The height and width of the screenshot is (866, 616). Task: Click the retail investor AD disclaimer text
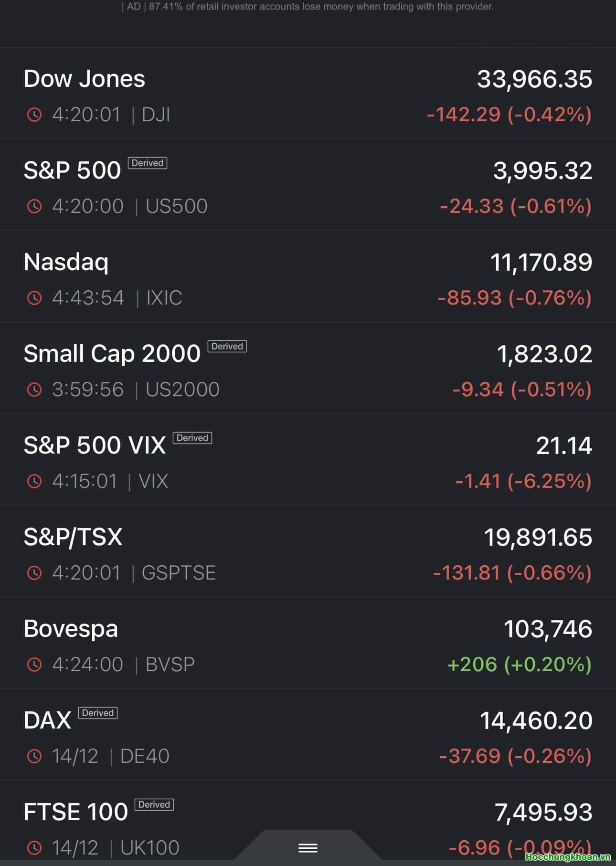308,7
